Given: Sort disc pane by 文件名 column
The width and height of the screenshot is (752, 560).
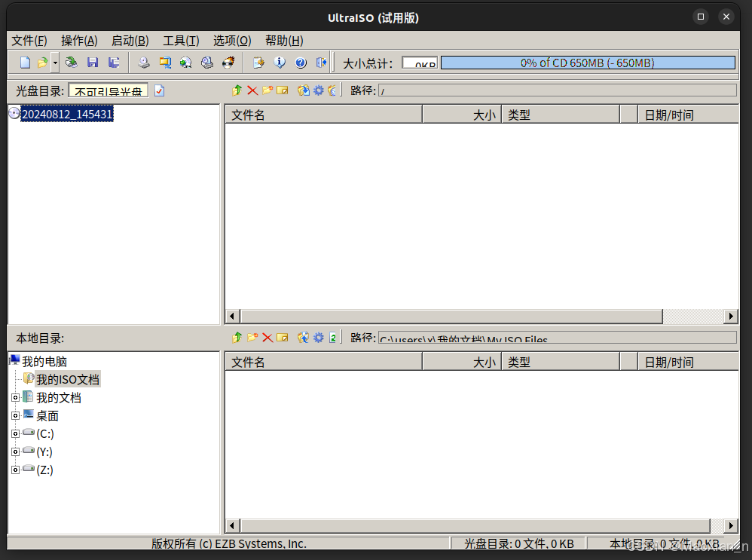Looking at the screenshot, I should (x=324, y=115).
